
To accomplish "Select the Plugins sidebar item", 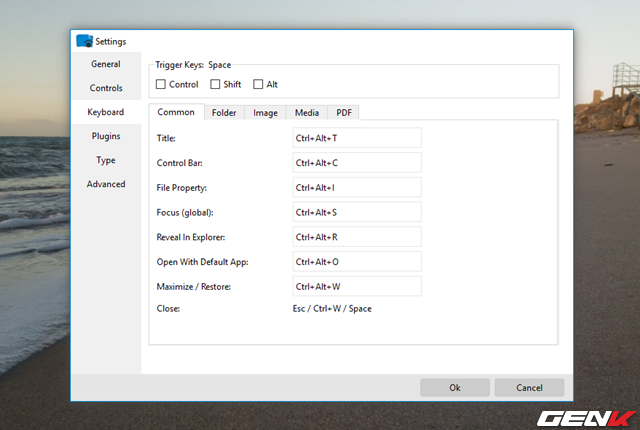I will tap(106, 136).
